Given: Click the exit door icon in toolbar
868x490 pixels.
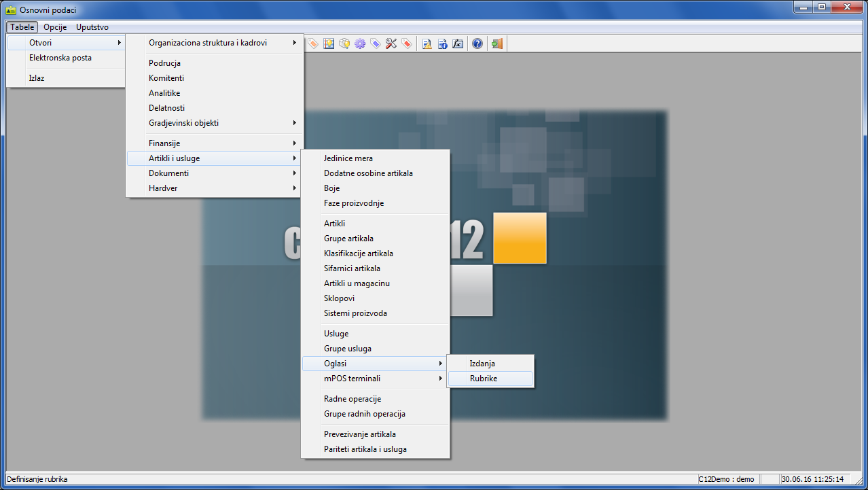Looking at the screenshot, I should (x=497, y=43).
